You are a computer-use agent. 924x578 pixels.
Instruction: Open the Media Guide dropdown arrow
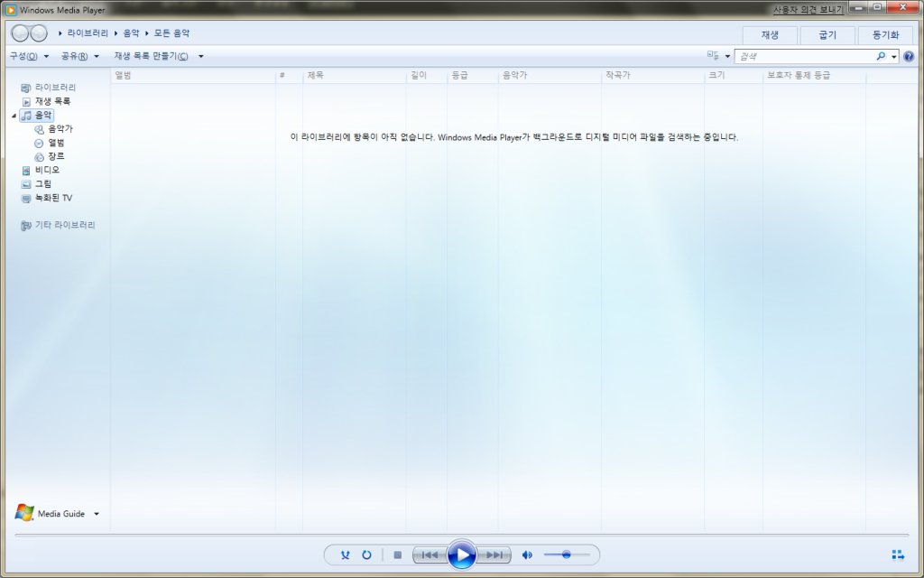97,514
